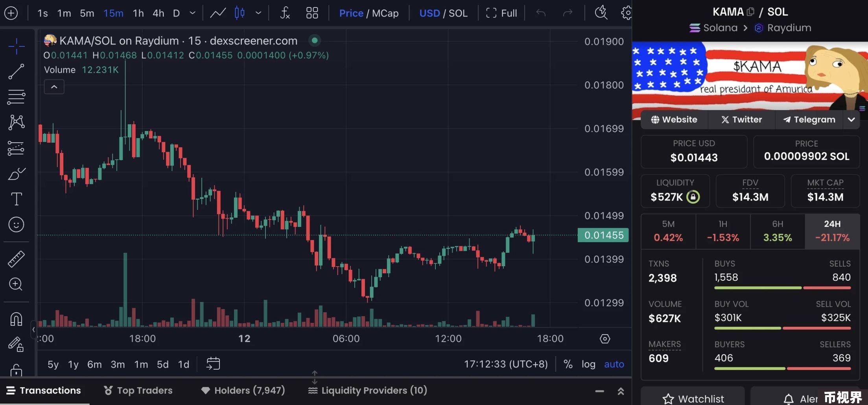The height and width of the screenshot is (405, 868).
Task: Open the KAMA Twitter link
Action: click(741, 120)
